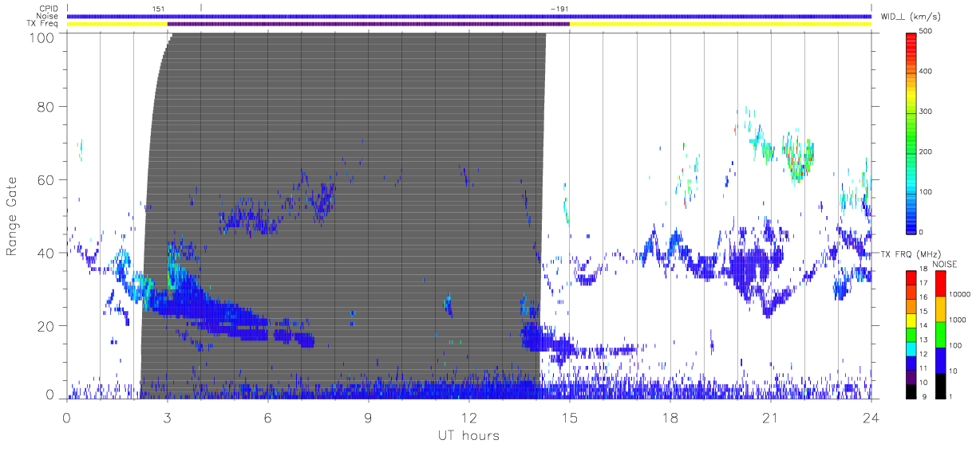Click the 21 tick label on UT hours axis
The height and width of the screenshot is (452, 980).
(771, 417)
